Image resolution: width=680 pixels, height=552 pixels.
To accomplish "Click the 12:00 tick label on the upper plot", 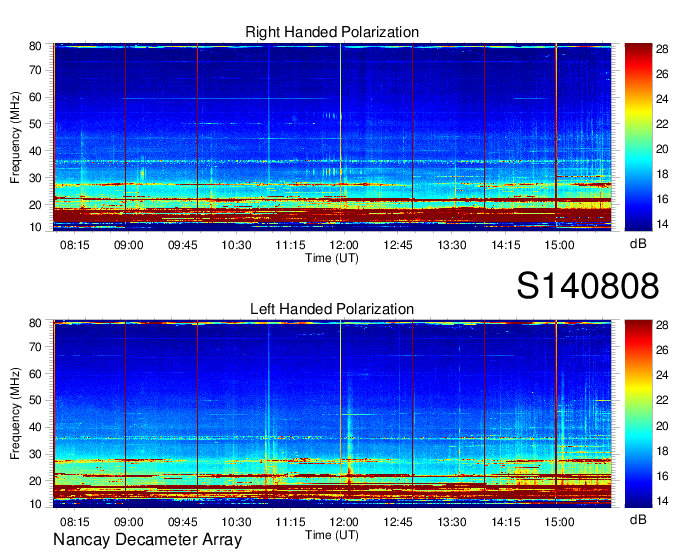I will pyautogui.click(x=344, y=245).
